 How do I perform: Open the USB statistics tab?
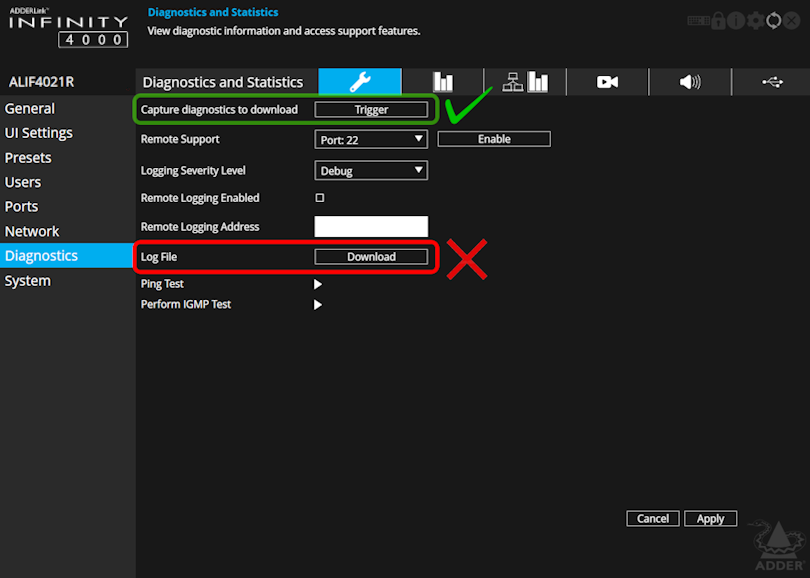pyautogui.click(x=772, y=82)
